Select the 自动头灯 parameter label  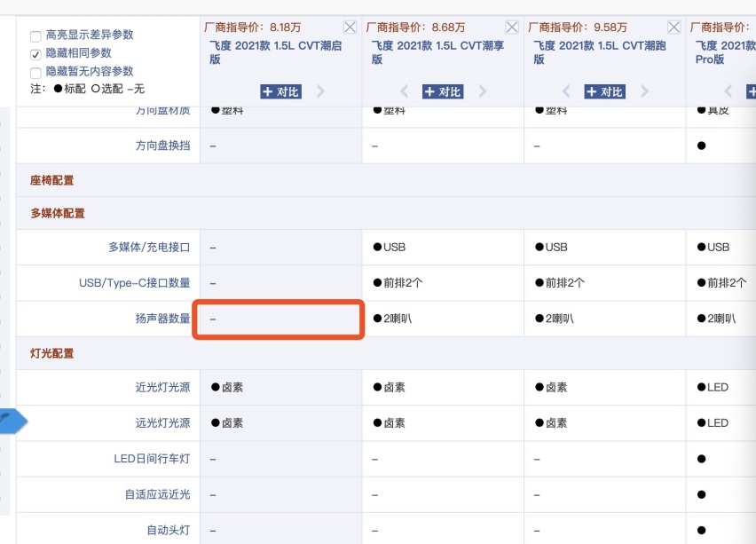[x=169, y=530]
